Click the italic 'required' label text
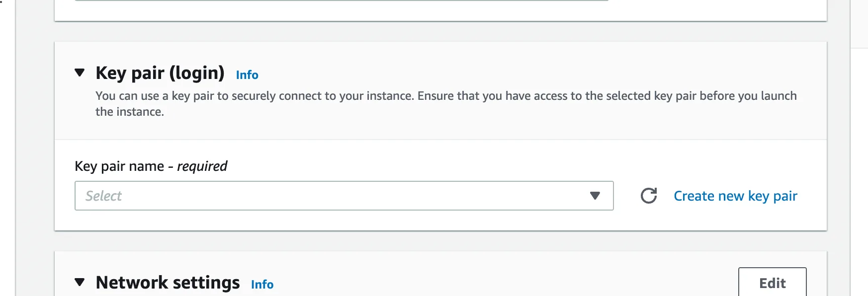Screen dimensions: 868x296 202,166
